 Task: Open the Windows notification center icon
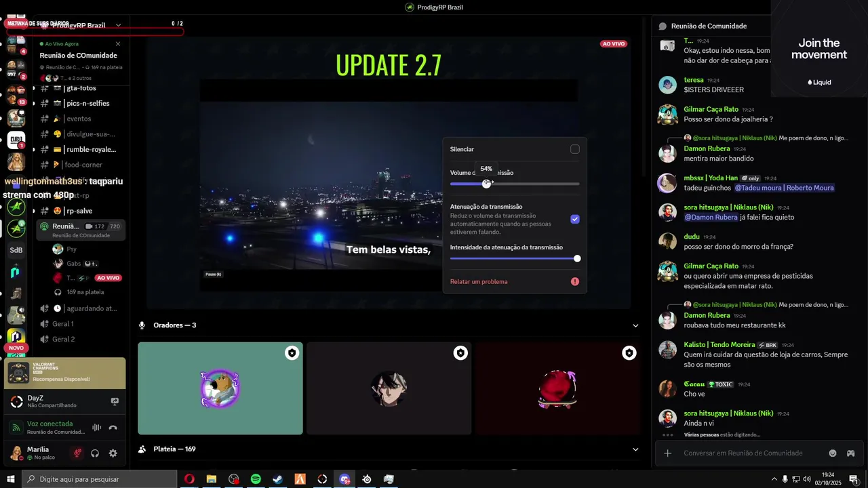[854, 479]
